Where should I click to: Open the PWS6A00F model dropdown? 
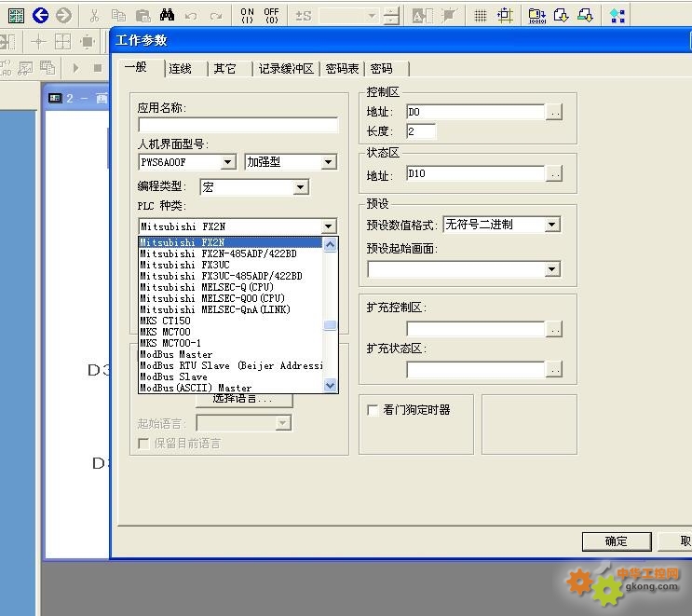point(228,162)
